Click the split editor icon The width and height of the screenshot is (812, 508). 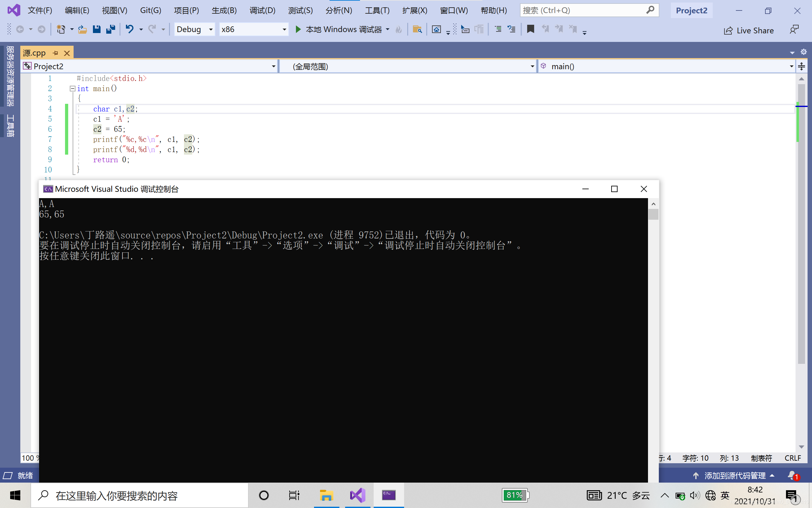click(x=802, y=67)
